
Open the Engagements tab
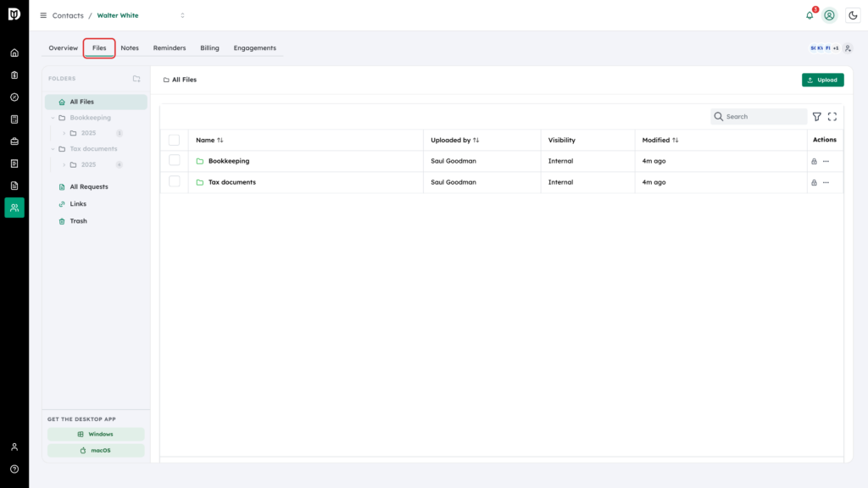[254, 48]
